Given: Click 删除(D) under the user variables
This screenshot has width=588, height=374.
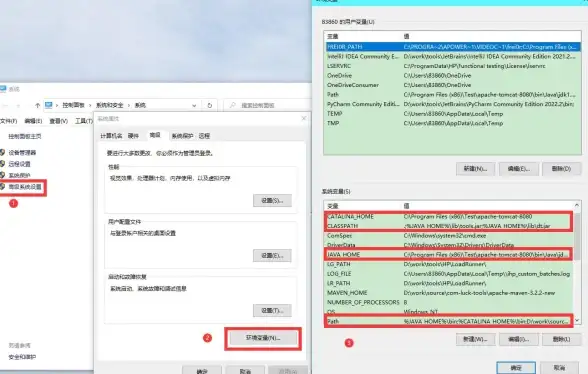Looking at the screenshot, I should tap(561, 169).
